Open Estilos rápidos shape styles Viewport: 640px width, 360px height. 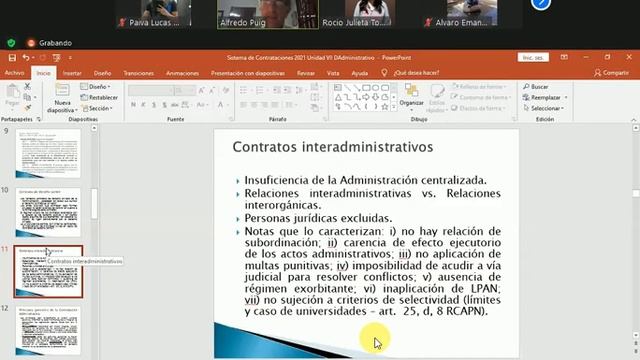437,98
